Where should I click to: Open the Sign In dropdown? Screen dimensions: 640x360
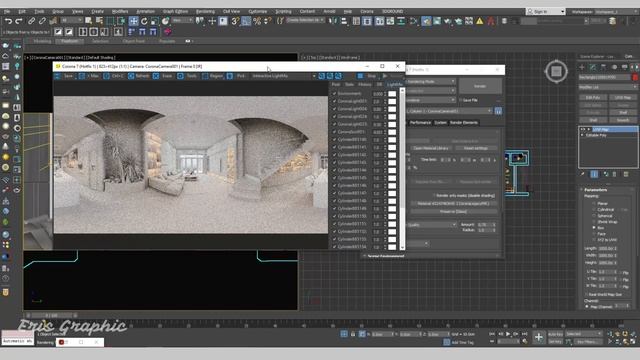[x=546, y=11]
